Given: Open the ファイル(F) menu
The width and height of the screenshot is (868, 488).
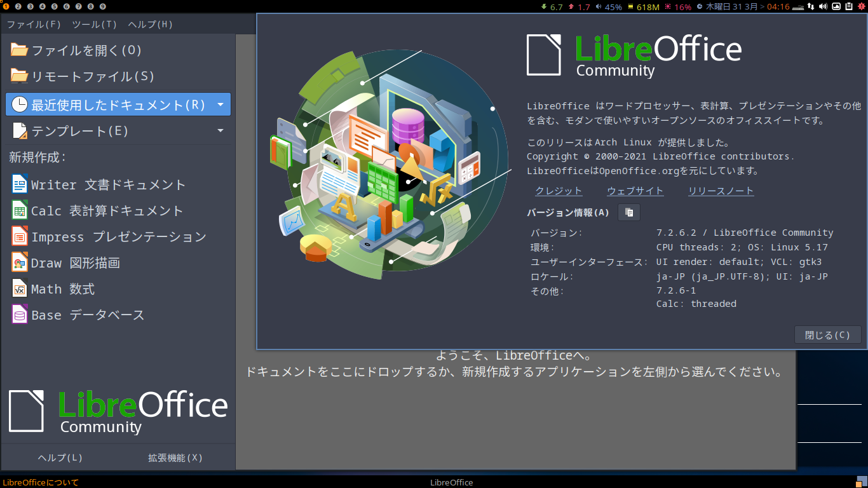Looking at the screenshot, I should pos(34,24).
